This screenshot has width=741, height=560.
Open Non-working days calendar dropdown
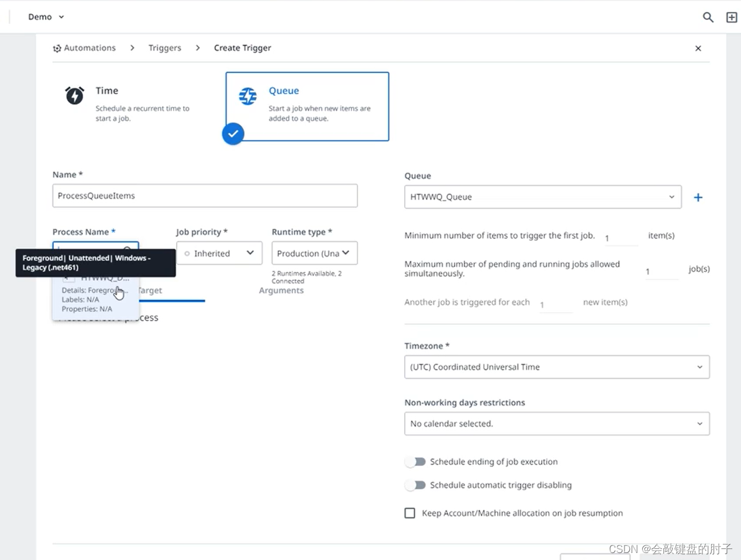557,424
